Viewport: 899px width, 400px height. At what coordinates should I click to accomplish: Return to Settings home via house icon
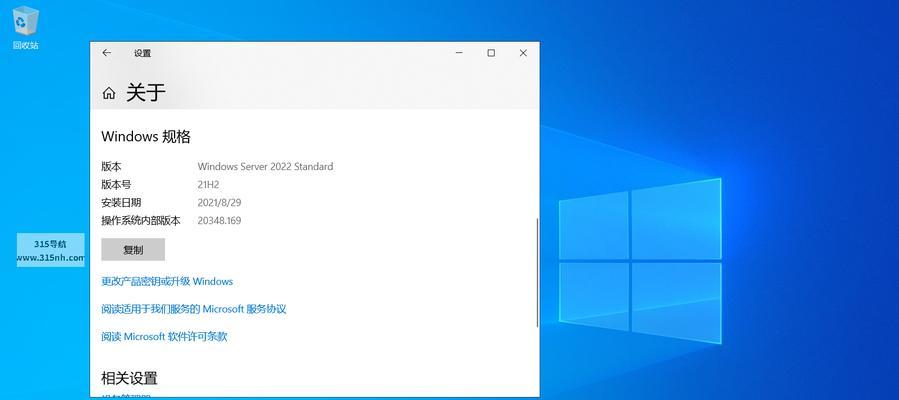(x=109, y=93)
